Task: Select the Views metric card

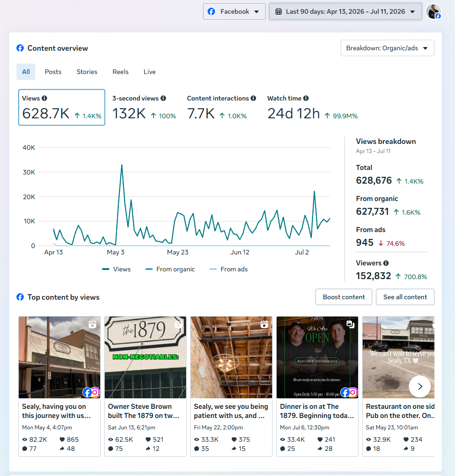Action: pos(62,107)
